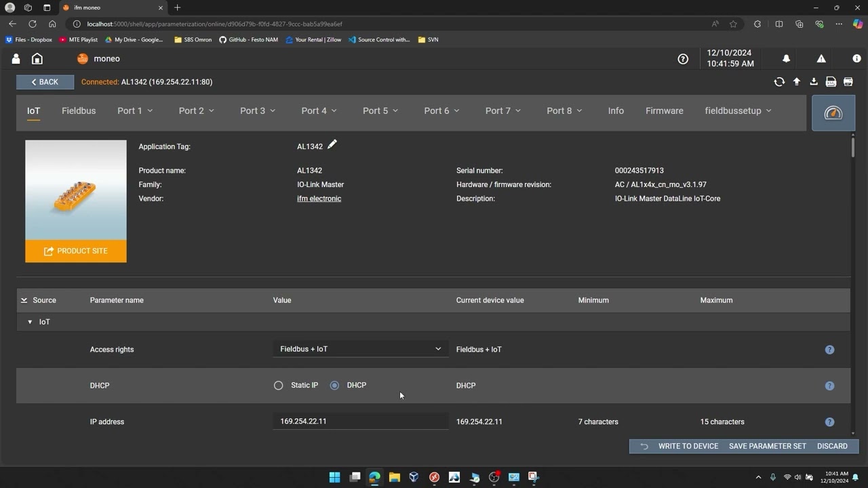Open the Access rights dropdown
Image resolution: width=868 pixels, height=488 pixels.
[x=361, y=349]
